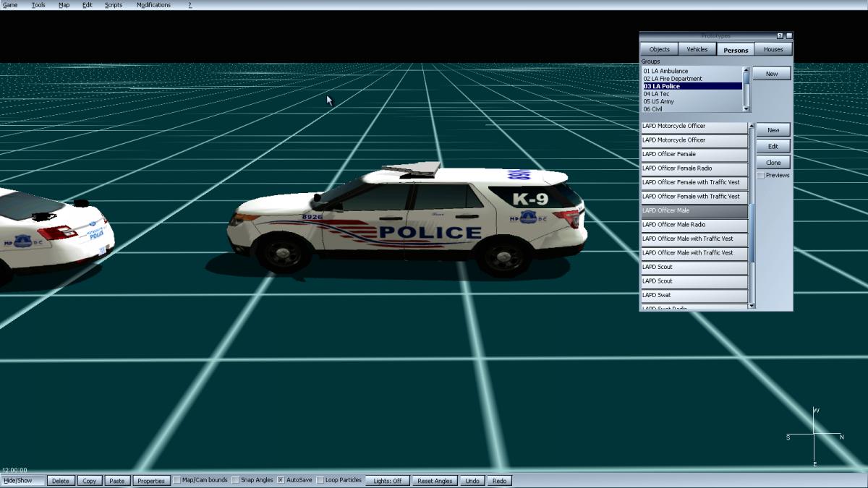Click the Undo button
Viewport: 868px width, 488px height.
[472, 481]
